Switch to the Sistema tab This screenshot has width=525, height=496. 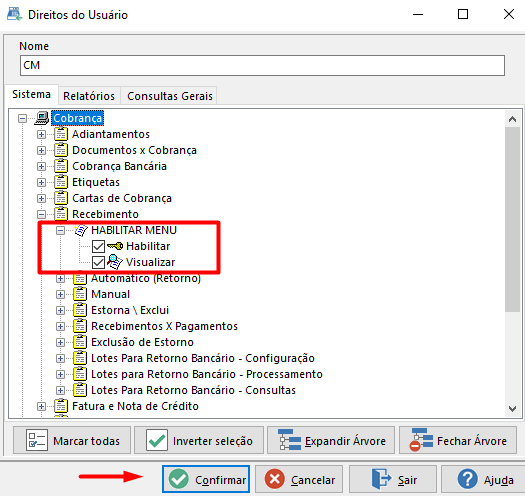[x=31, y=94]
